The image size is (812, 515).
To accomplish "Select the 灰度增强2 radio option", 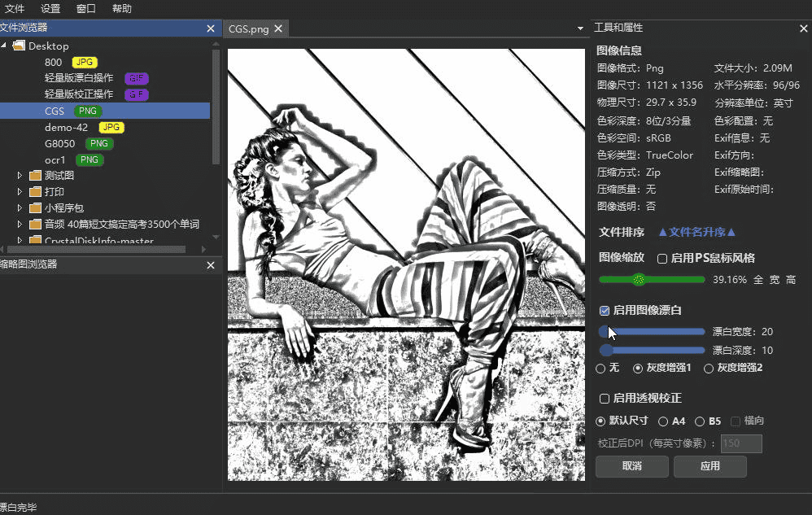I will coord(709,369).
